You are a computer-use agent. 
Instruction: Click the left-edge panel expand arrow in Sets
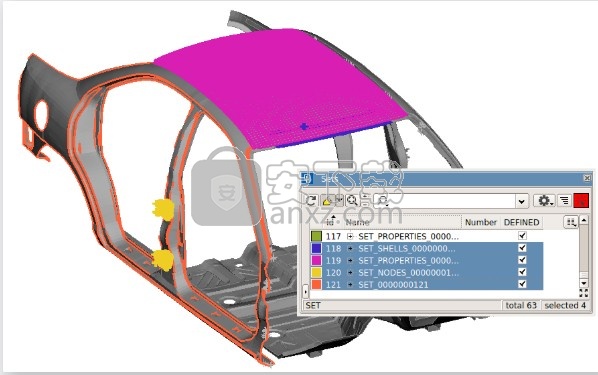[x=305, y=291]
